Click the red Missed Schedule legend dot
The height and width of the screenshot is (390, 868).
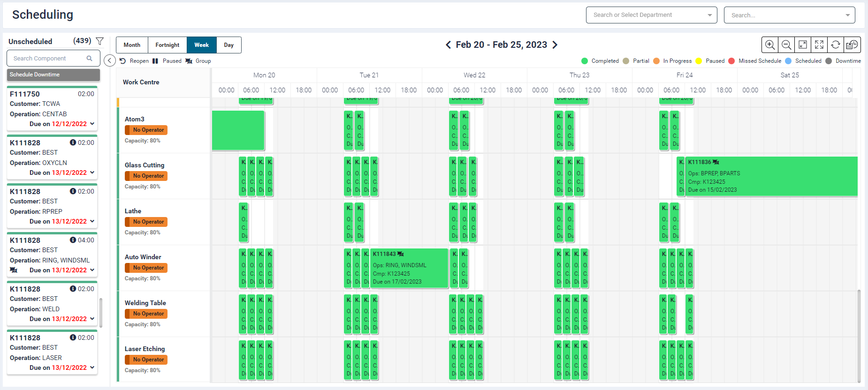731,61
